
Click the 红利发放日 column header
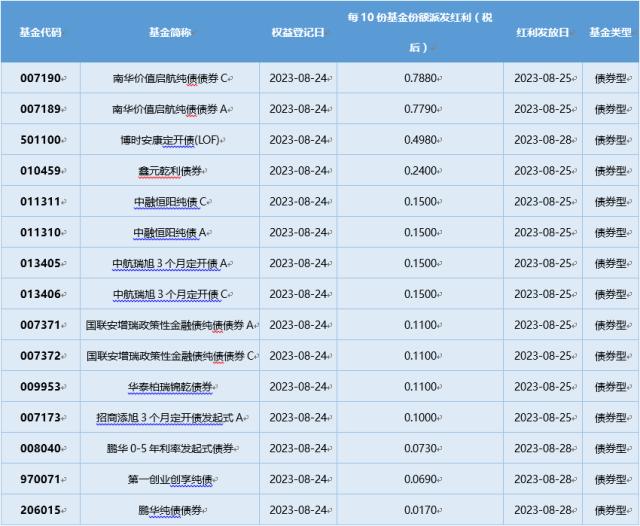(x=542, y=32)
